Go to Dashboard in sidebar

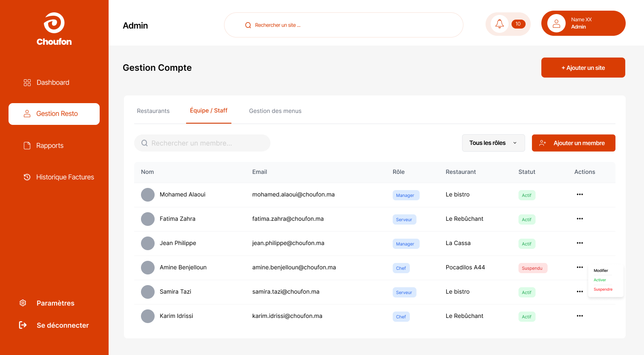(x=46, y=83)
